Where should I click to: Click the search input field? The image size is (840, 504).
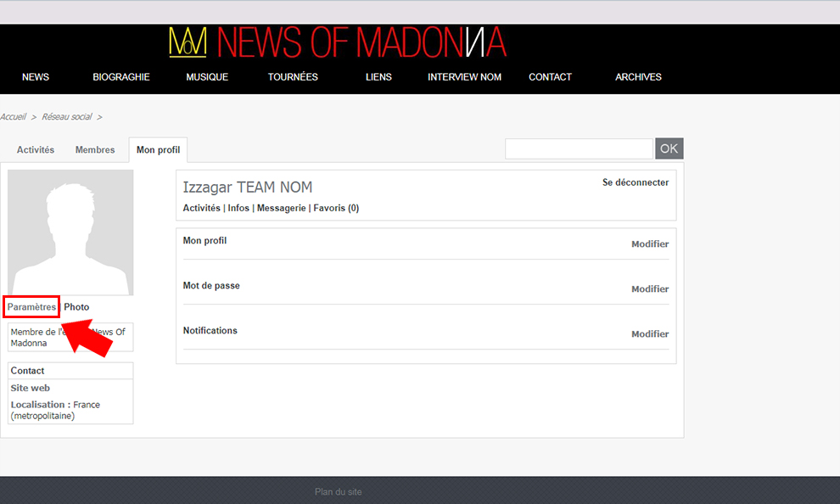[x=579, y=149]
